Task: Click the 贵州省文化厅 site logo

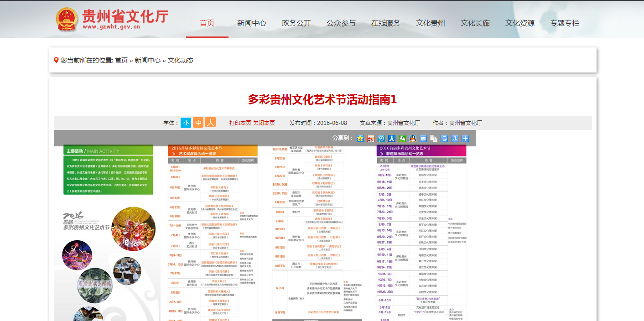Action: pos(112,19)
